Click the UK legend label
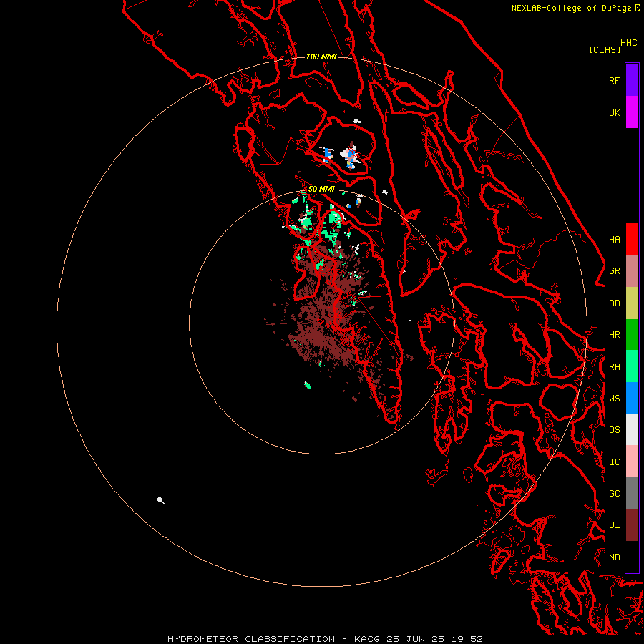The width and height of the screenshot is (644, 644). 614,112
